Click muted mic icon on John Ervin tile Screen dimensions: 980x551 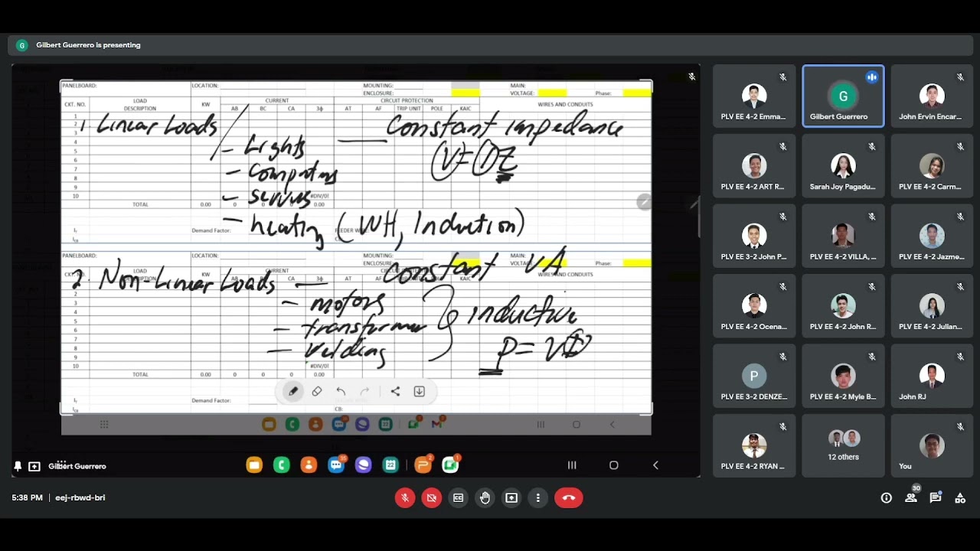coord(960,77)
